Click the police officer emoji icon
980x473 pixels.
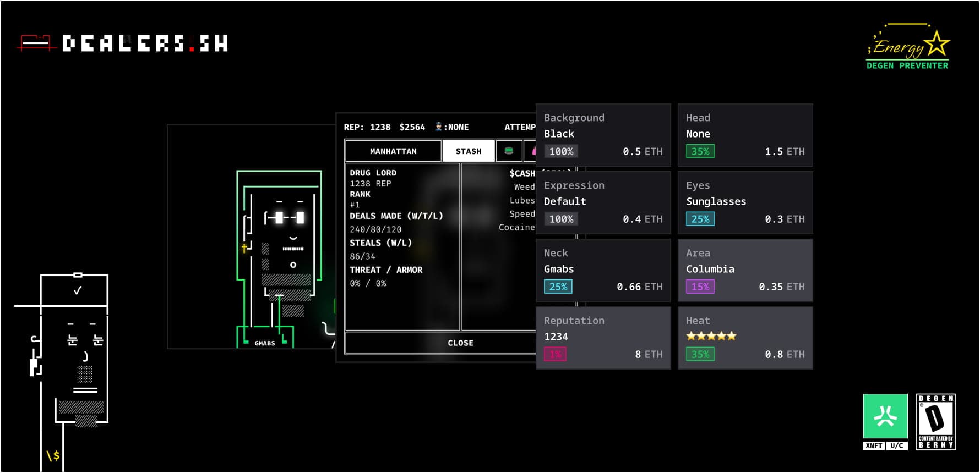(x=438, y=127)
